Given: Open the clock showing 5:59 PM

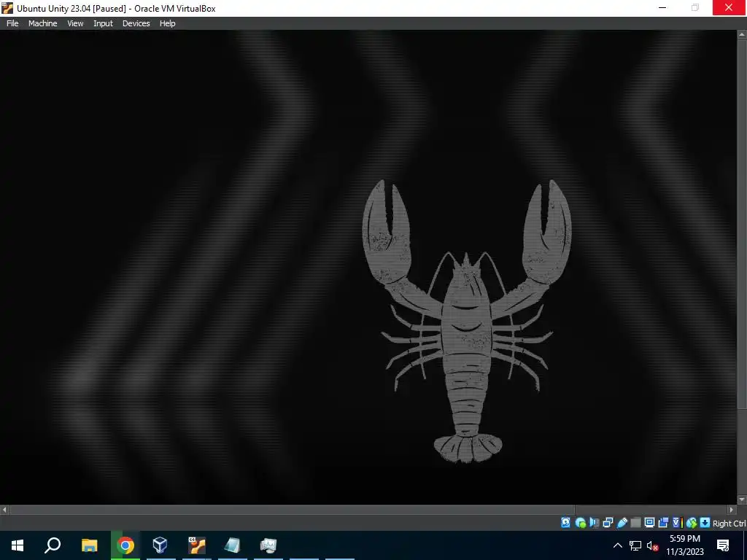Looking at the screenshot, I should pos(684,545).
